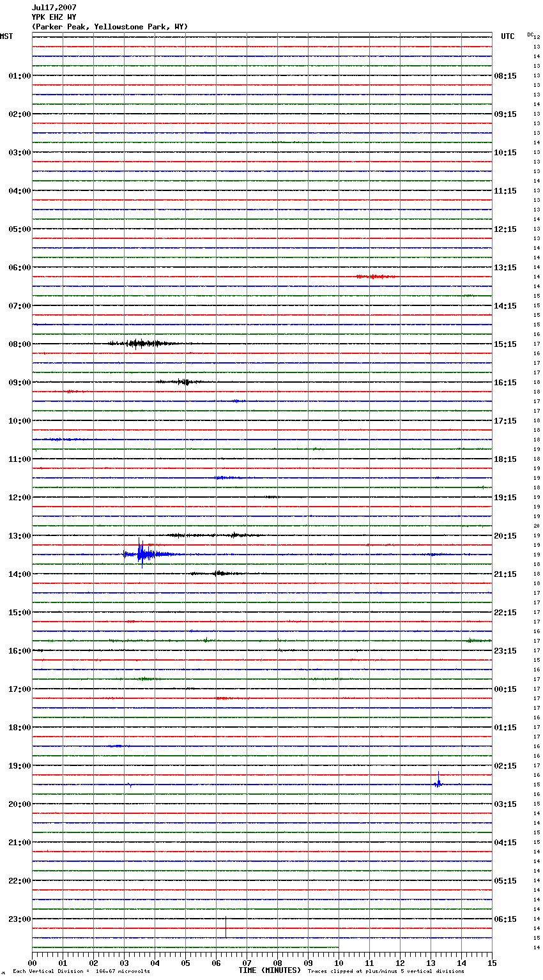
Task: Click the 19:15 UTC time label
Action: click(505, 498)
